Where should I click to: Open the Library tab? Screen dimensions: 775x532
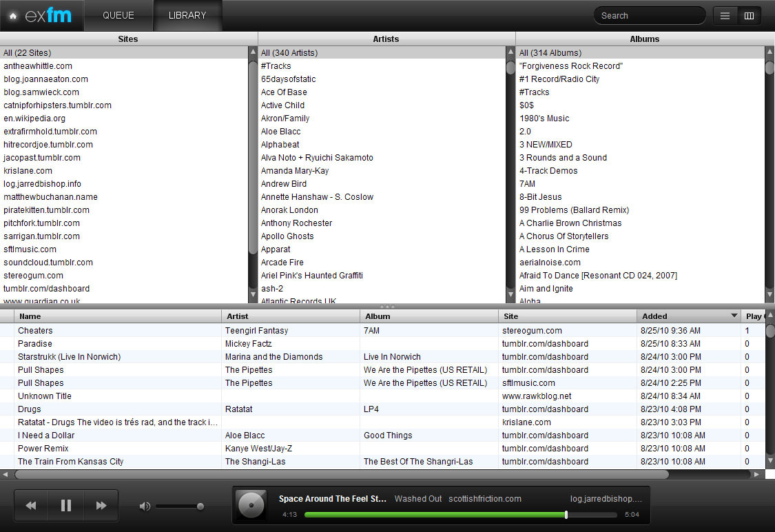pos(187,16)
